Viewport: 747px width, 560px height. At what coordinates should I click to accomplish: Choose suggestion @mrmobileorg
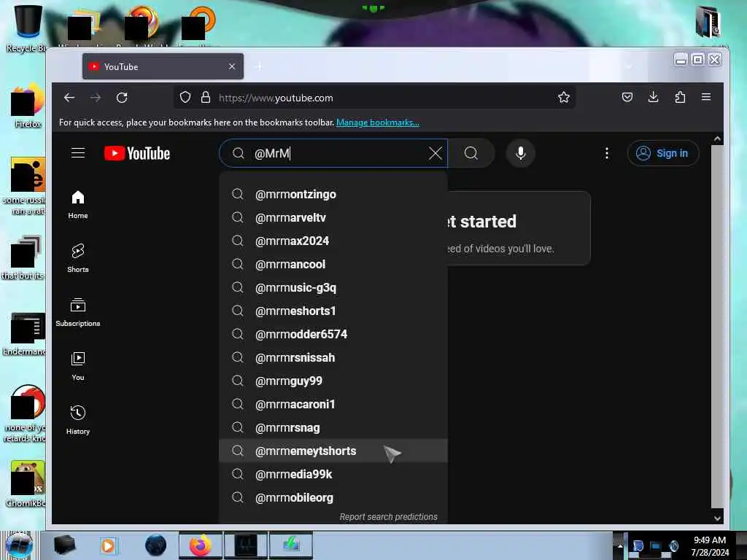coord(333,497)
